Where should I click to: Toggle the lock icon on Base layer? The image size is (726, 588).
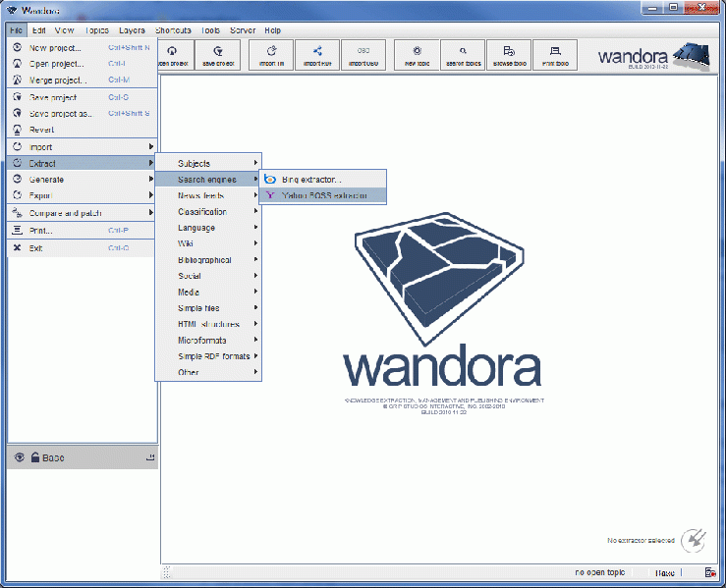[x=34, y=457]
